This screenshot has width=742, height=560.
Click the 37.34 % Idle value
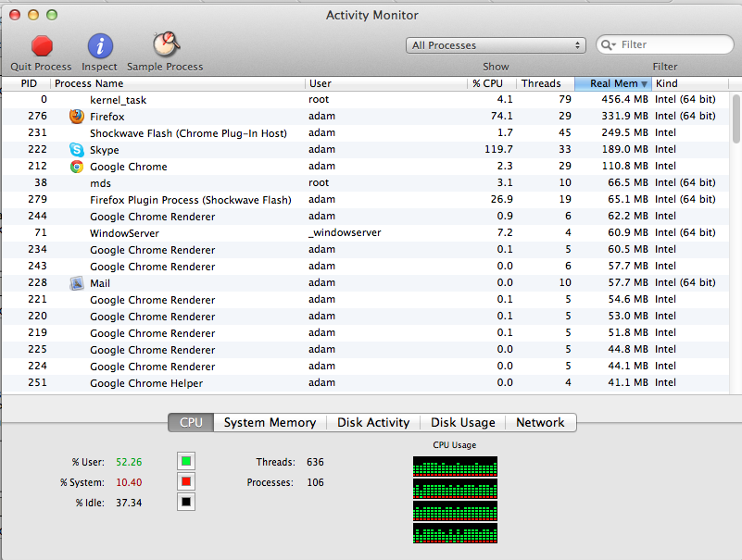click(129, 503)
